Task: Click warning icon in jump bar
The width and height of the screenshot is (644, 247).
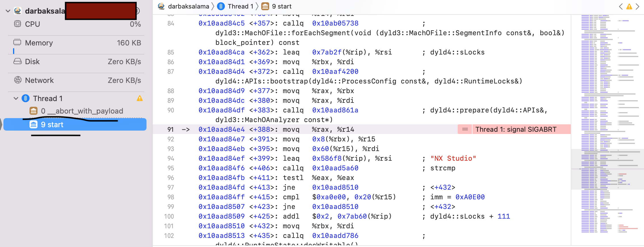Action: [x=629, y=7]
